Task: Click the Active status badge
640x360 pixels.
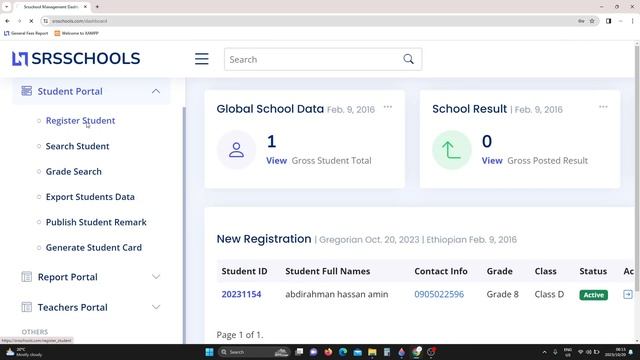Action: click(x=593, y=295)
